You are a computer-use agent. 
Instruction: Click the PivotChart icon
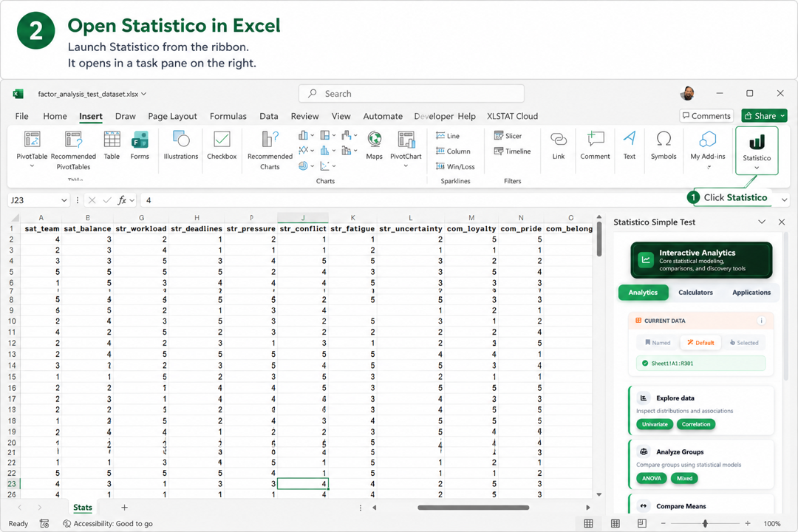coord(406,140)
